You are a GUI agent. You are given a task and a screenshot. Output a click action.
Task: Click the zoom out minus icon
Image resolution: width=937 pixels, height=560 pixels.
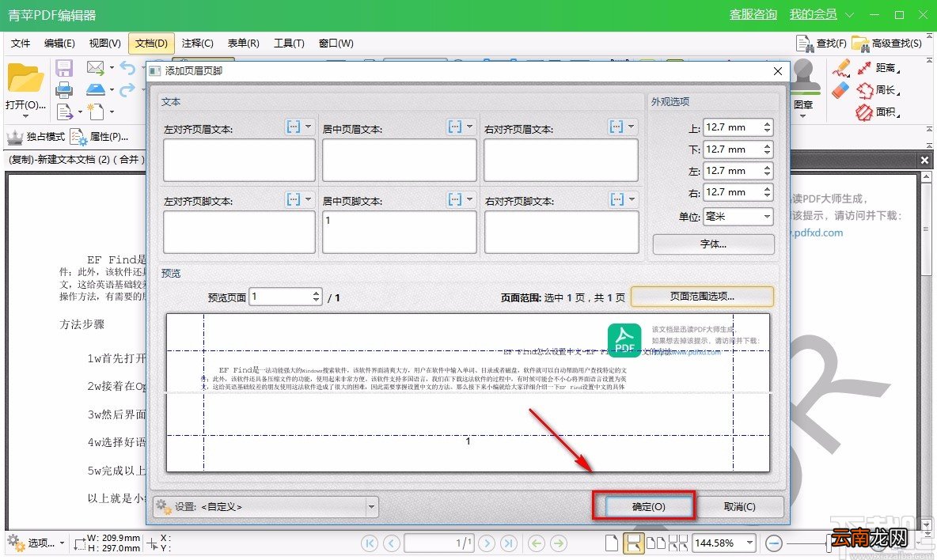774,543
